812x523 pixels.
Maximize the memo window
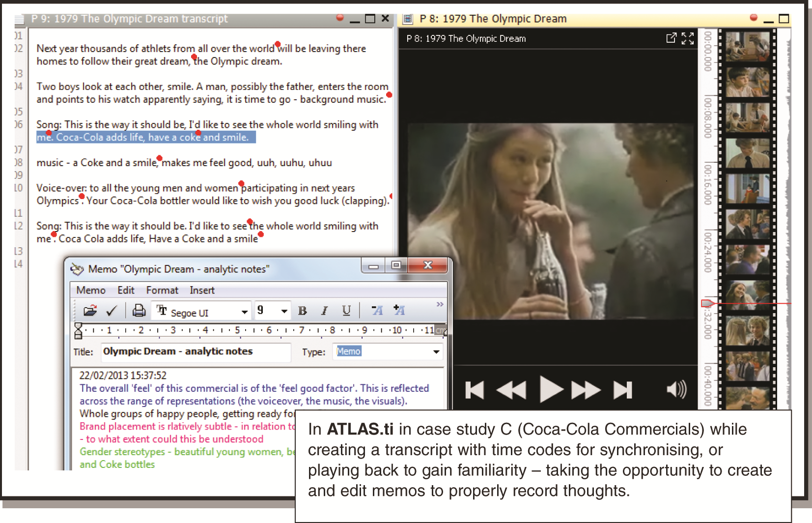(396, 265)
